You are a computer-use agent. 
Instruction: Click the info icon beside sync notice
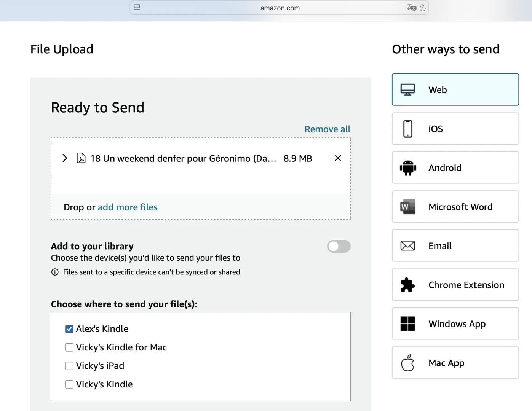pyautogui.click(x=55, y=272)
